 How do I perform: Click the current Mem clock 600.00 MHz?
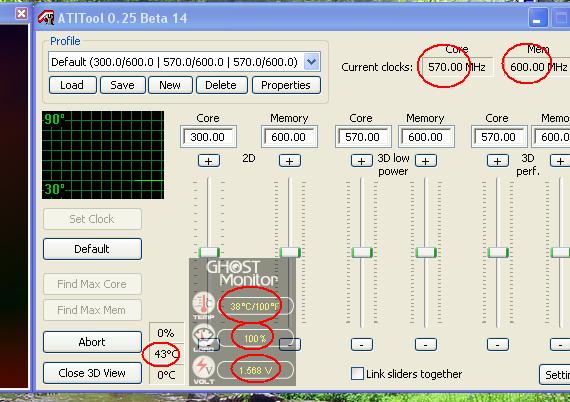(x=537, y=67)
